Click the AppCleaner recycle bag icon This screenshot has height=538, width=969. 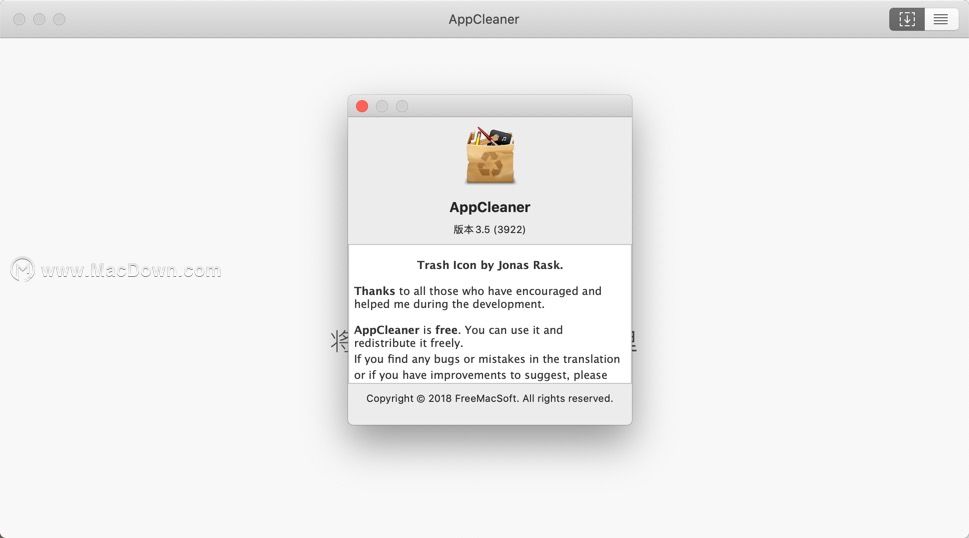[490, 156]
